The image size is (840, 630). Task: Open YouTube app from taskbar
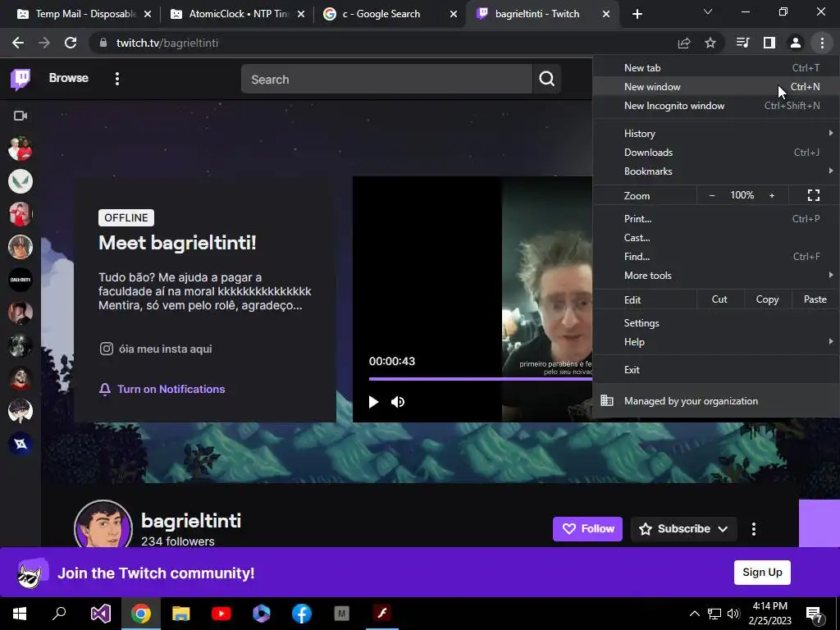coord(221,614)
